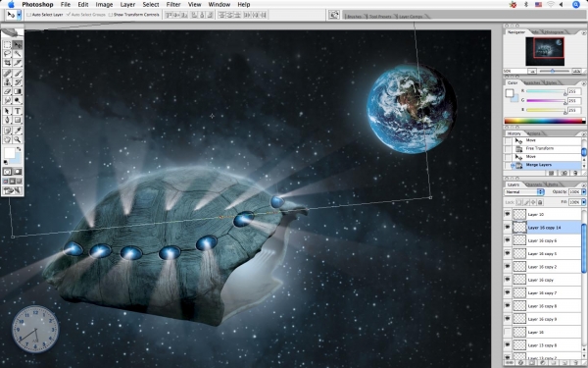588x368 pixels.
Task: Click Navigator zoom out button
Action: [x=532, y=71]
